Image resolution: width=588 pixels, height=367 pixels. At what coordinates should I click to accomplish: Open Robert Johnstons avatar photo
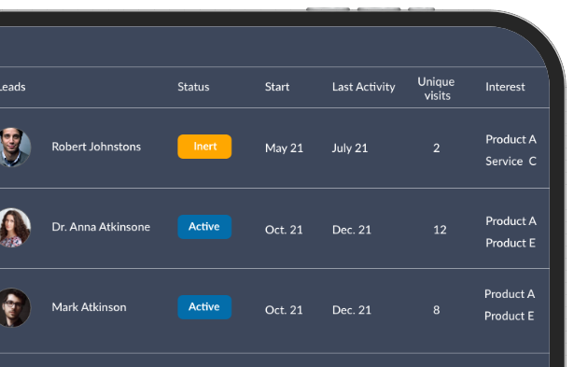tap(15, 148)
